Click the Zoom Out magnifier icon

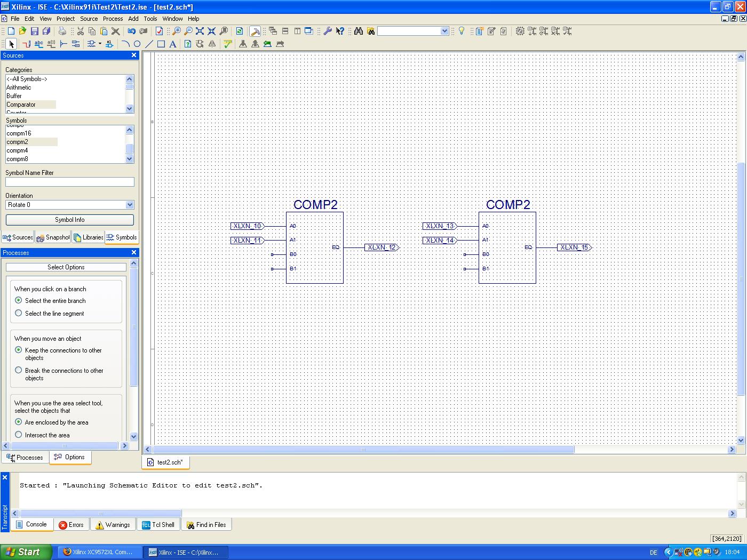tap(188, 31)
